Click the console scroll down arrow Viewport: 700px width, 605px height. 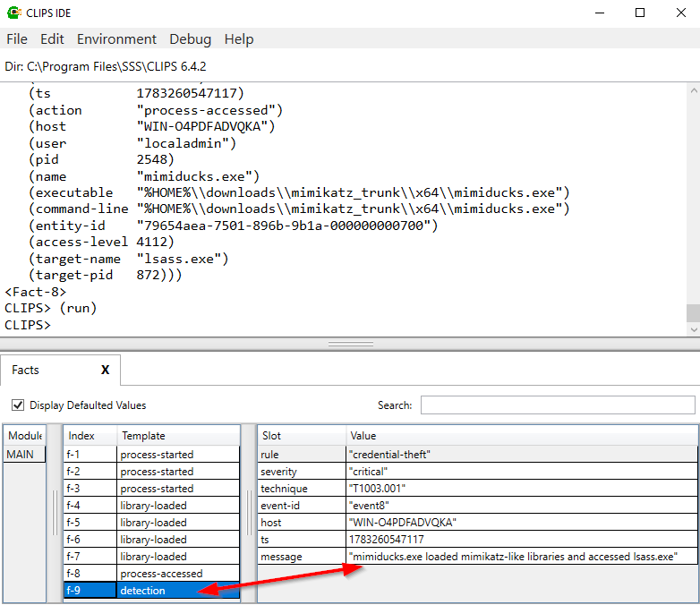tap(694, 329)
